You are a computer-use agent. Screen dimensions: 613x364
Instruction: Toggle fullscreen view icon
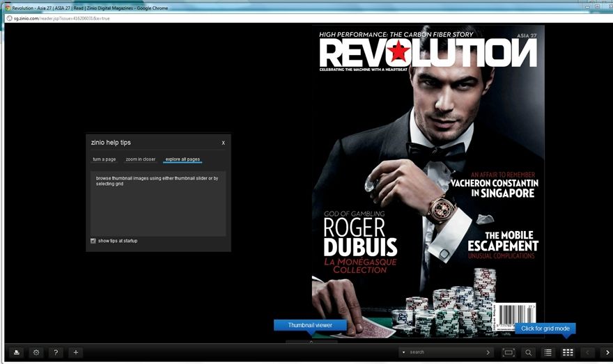point(509,352)
